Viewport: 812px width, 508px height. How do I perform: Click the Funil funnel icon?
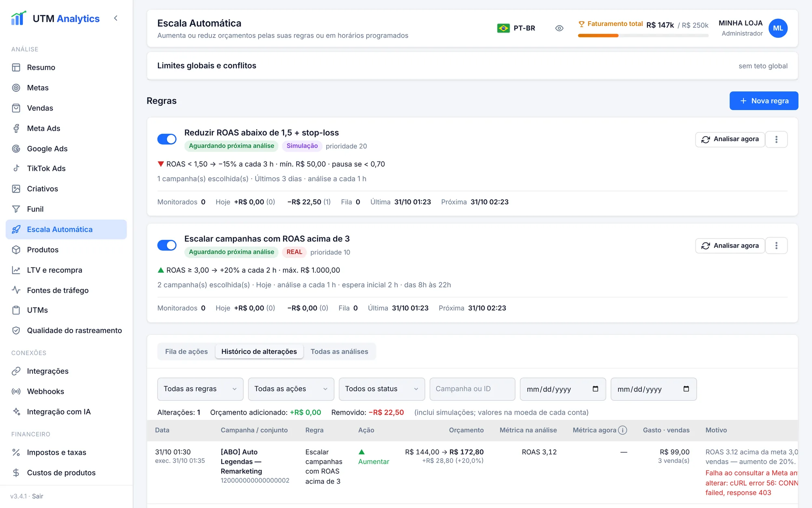[16, 209]
